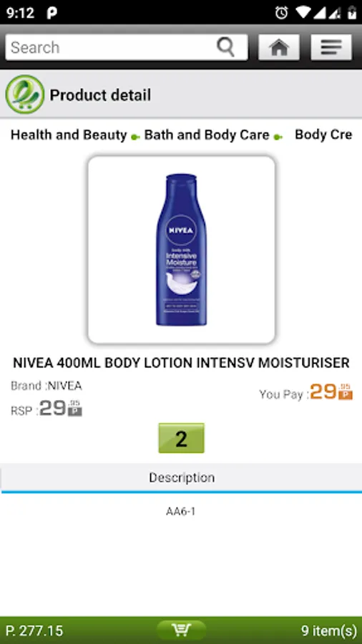Tap the Nivea lotion product image
The height and width of the screenshot is (644, 362).
tap(182, 250)
